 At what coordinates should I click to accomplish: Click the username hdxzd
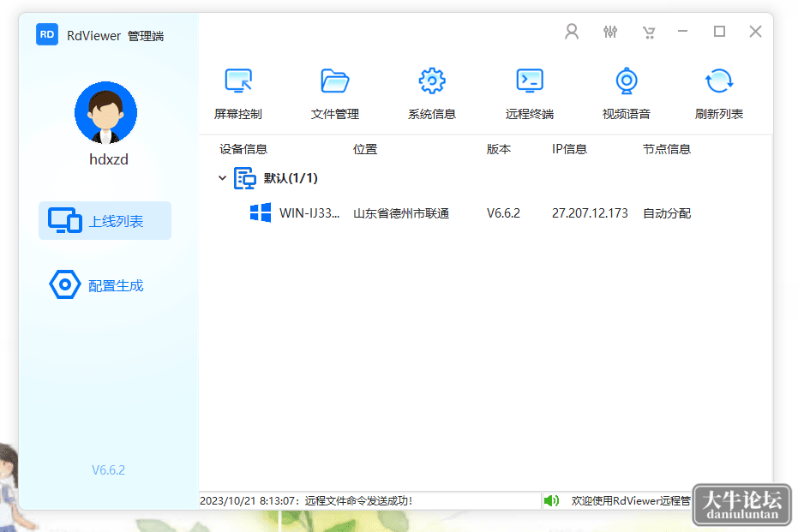point(108,159)
